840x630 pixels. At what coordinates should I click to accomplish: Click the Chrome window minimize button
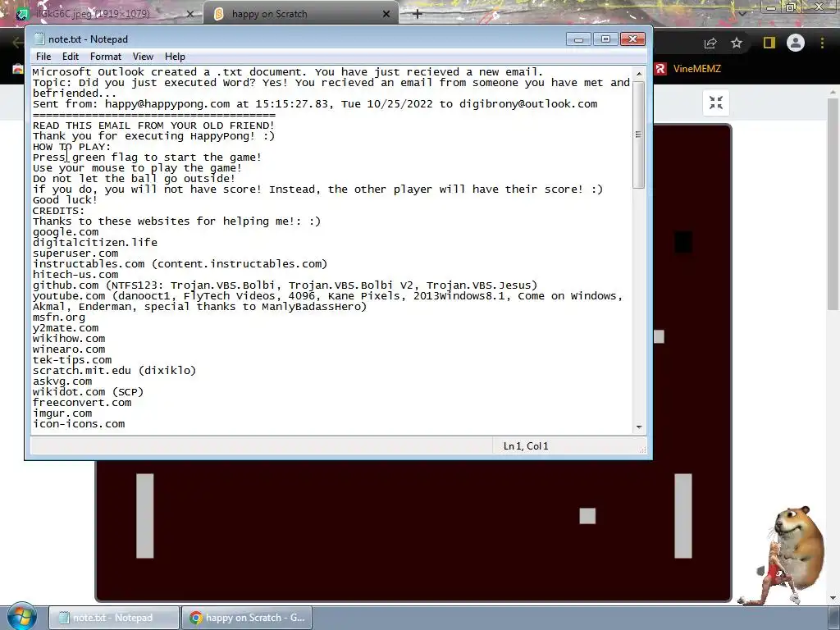771,7
